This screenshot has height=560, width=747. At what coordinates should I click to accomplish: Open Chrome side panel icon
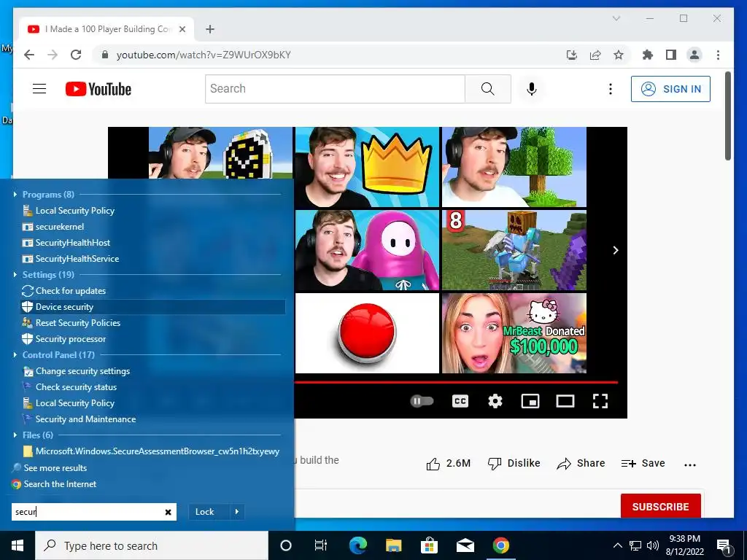click(671, 55)
